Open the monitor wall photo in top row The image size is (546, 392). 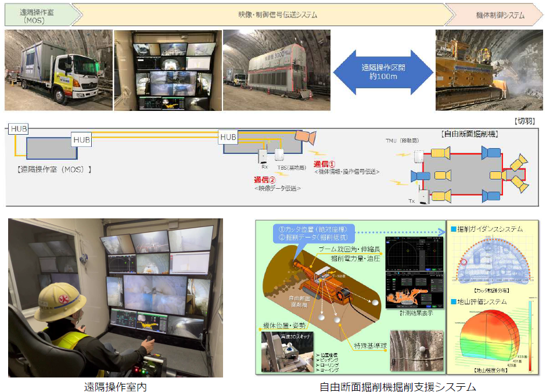click(x=168, y=70)
